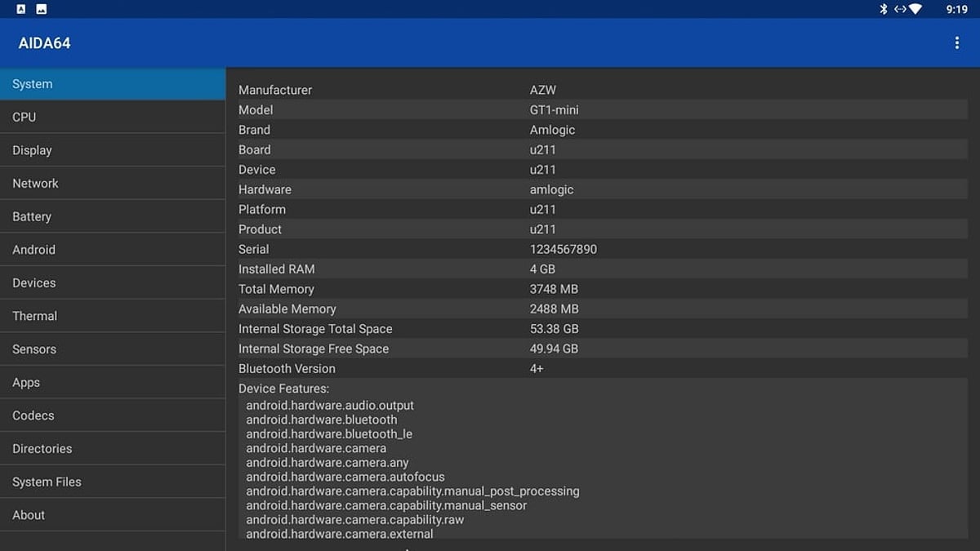
Task: Click the Model row label
Action: point(256,109)
